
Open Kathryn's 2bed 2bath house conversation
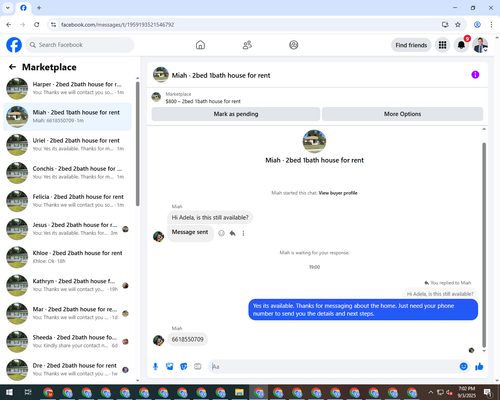coord(67,285)
